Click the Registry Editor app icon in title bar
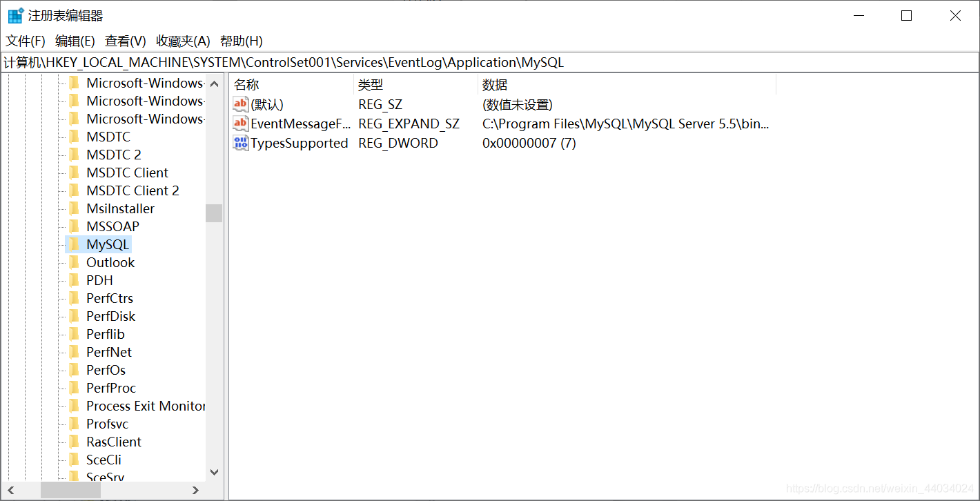 coord(15,16)
